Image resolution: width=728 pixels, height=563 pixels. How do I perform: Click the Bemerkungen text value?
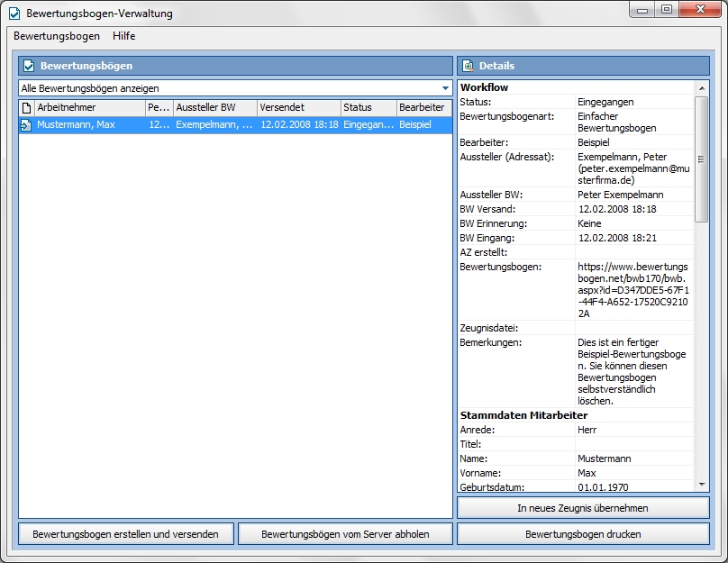(632, 372)
